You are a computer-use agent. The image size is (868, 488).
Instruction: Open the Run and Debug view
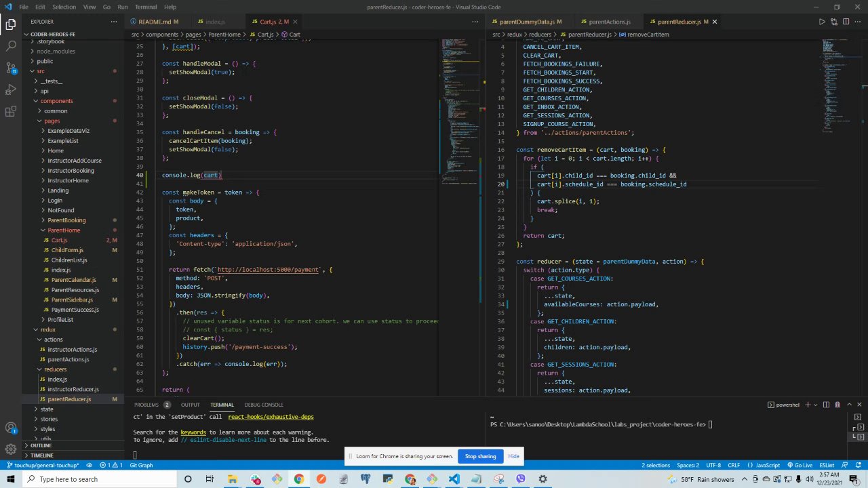pyautogui.click(x=11, y=89)
